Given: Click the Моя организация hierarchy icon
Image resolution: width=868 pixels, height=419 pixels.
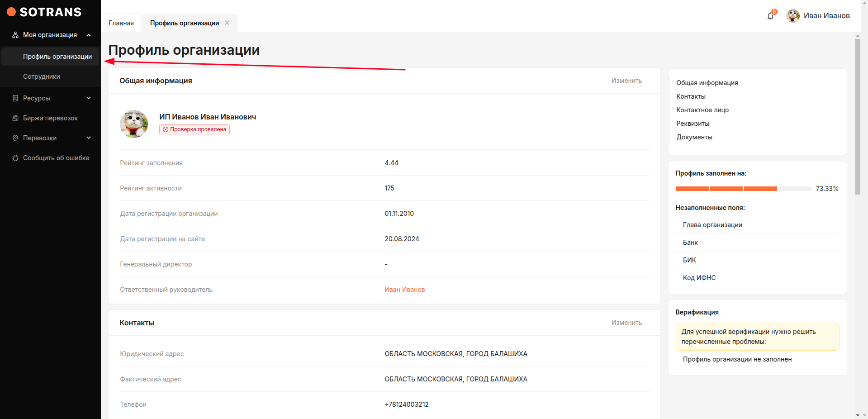Looking at the screenshot, I should 15,35.
